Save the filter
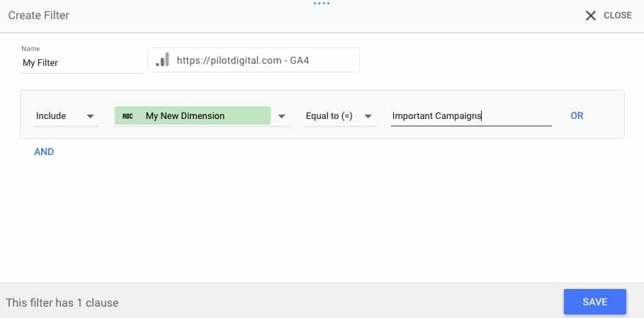644x318 pixels. coord(594,302)
